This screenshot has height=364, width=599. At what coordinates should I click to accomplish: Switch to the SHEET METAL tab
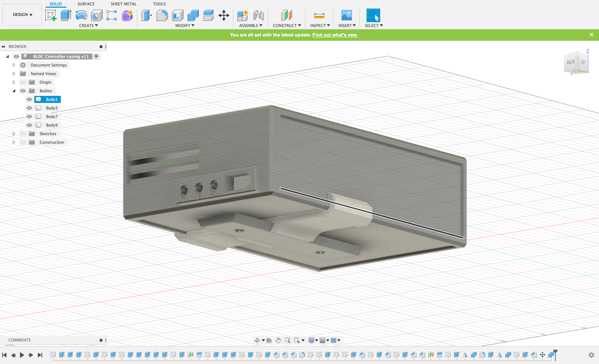click(x=124, y=4)
